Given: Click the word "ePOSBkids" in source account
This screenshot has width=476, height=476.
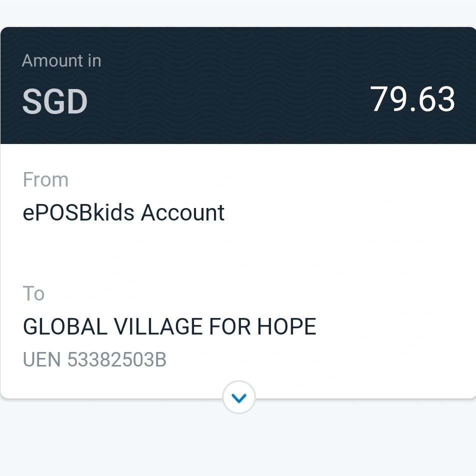Looking at the screenshot, I should click(x=78, y=213).
